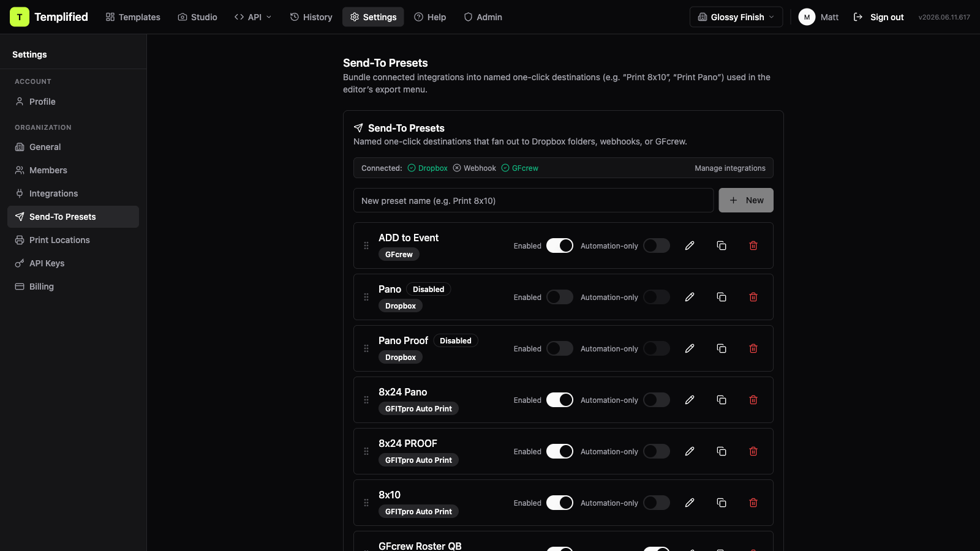
Task: Enable the Pano preset
Action: pos(560,297)
